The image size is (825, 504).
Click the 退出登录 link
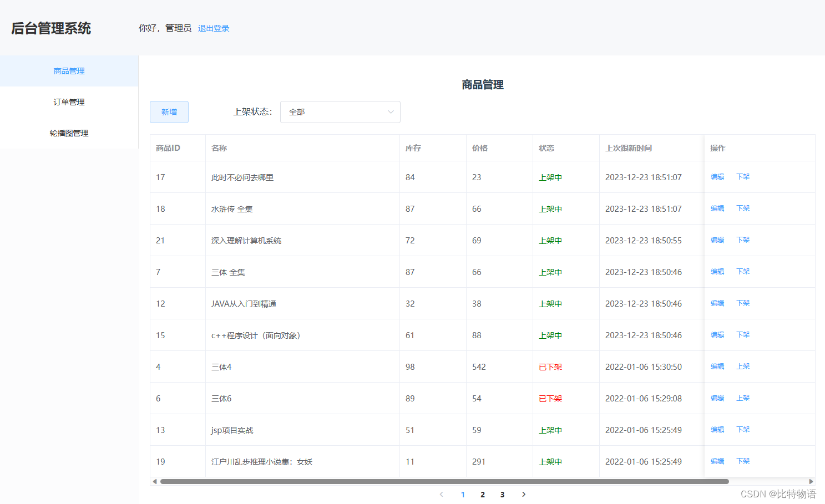click(214, 28)
